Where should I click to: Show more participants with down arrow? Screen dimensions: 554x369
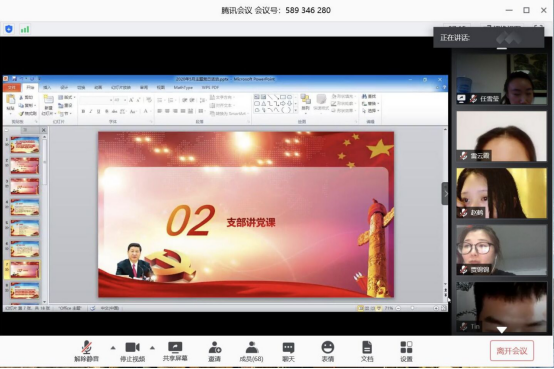[502, 330]
